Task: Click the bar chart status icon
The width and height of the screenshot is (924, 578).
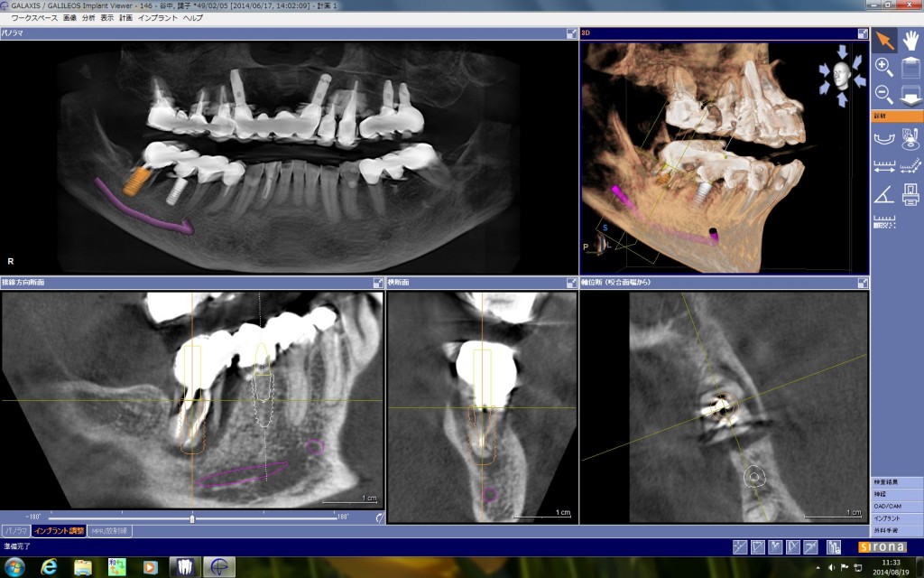Action: point(834,547)
